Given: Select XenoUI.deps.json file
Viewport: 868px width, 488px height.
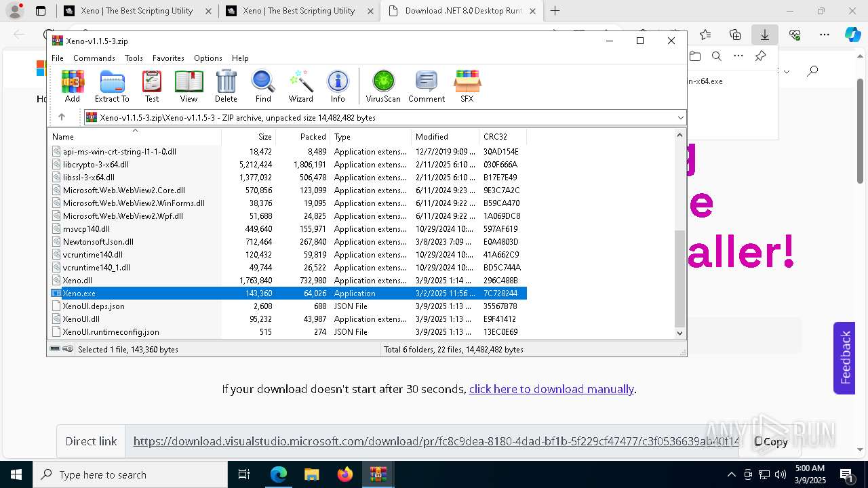Looking at the screenshot, I should pyautogui.click(x=288, y=306).
